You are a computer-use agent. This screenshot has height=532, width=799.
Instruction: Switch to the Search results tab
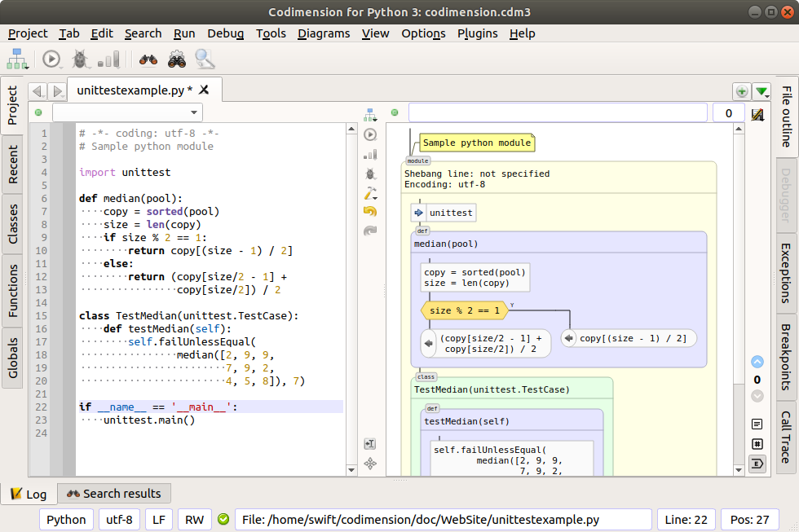[114, 493]
